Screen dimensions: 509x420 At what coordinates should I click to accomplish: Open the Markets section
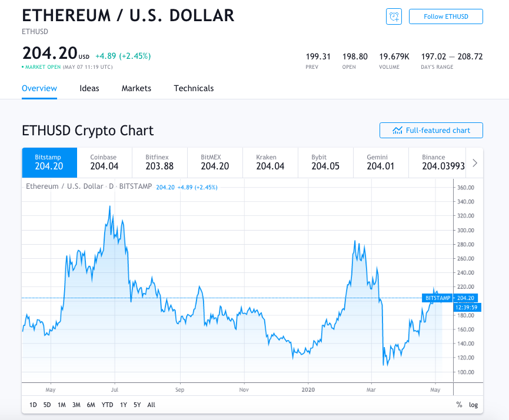[136, 88]
